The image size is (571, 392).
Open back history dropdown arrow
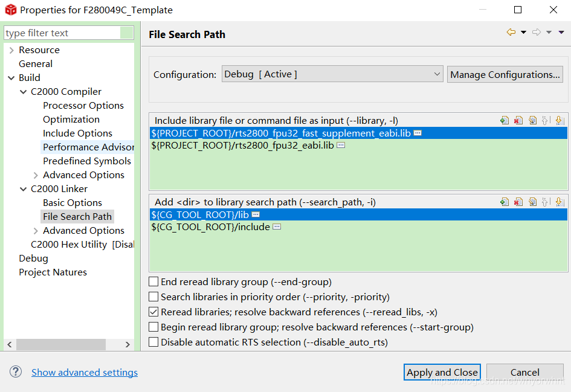point(523,32)
